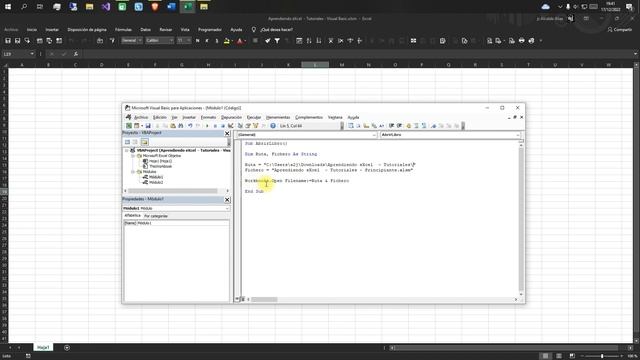Viewport: 640px width, 360px height.
Task: Click the Project panel horizontal scrollbar
Action: [x=173, y=191]
